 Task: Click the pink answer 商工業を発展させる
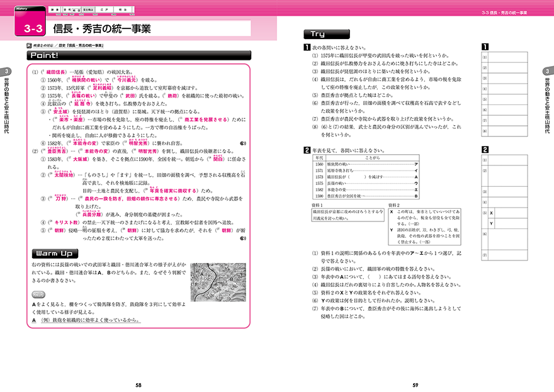point(206,120)
